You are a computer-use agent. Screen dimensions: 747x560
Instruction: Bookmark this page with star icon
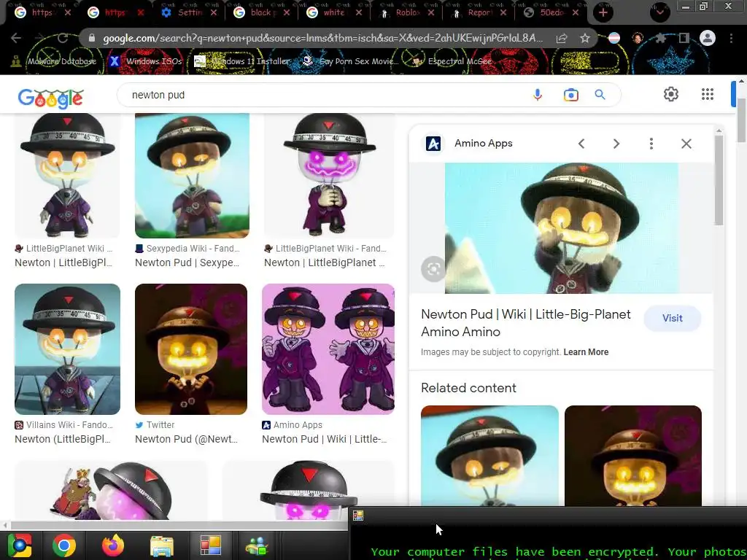585,38
